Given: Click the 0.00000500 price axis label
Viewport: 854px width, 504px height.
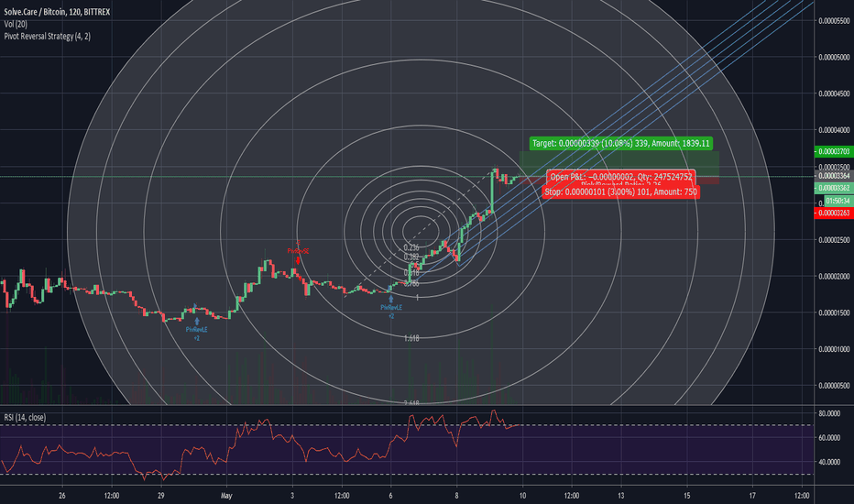Looking at the screenshot, I should 834,386.
